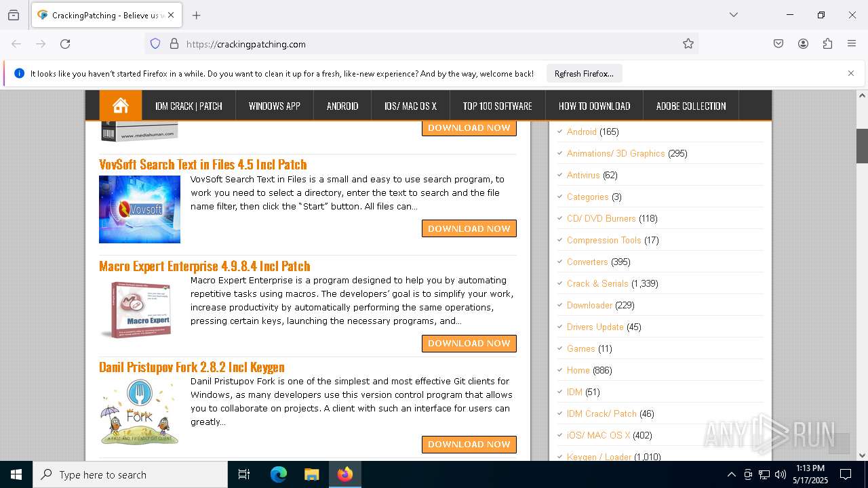Open ADOBE COLLECTION menu item
The width and height of the screenshot is (868, 488).
pos(691,106)
